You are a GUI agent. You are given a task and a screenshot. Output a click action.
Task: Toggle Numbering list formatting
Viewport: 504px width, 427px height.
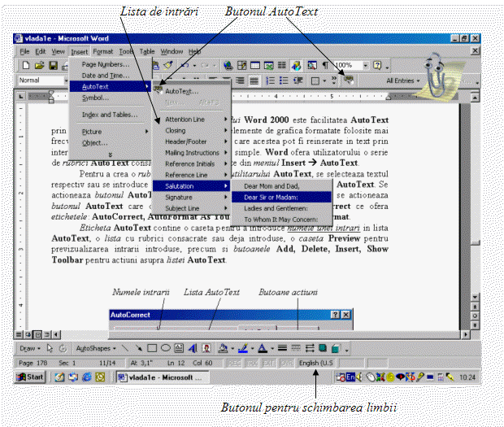pyautogui.click(x=271, y=81)
